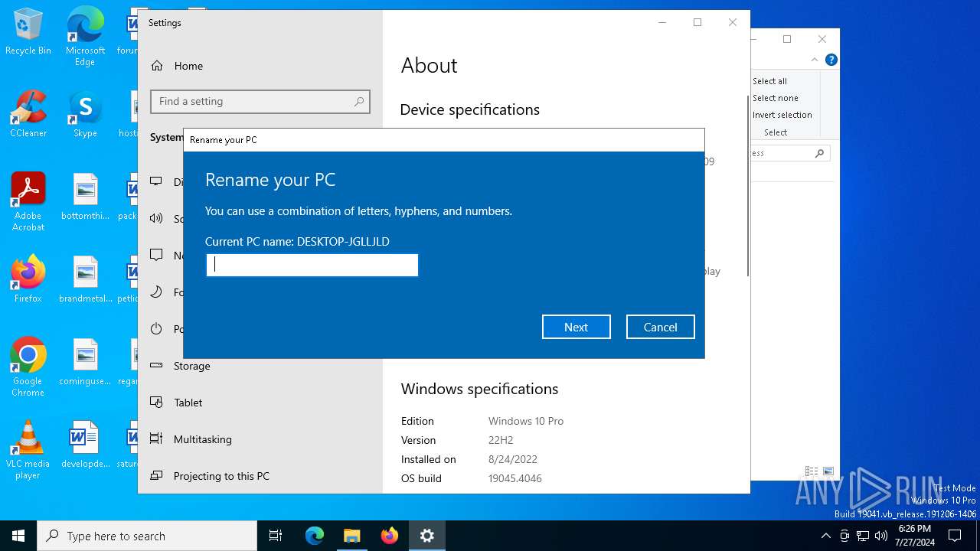Screen dimensions: 980x551
Task: Select the cominguse... image file on desktop
Action: (x=85, y=363)
